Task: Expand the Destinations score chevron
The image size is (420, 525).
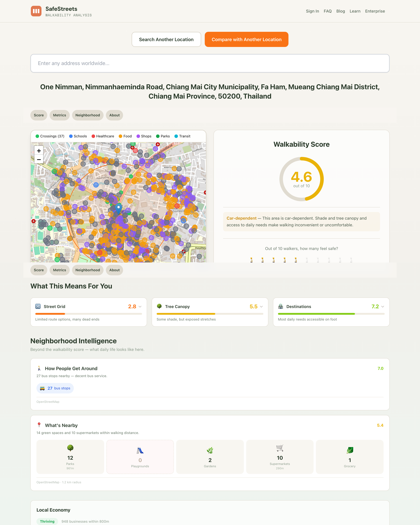Action: coord(382,307)
